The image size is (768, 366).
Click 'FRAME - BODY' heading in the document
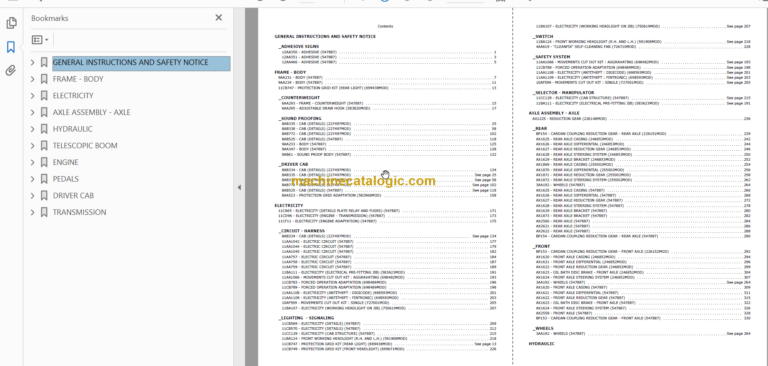(x=290, y=72)
